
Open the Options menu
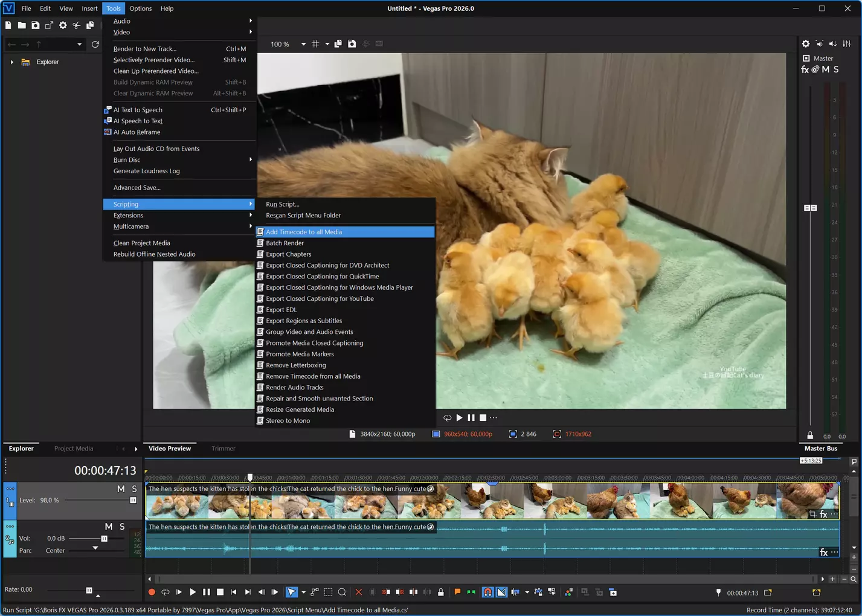pos(140,8)
